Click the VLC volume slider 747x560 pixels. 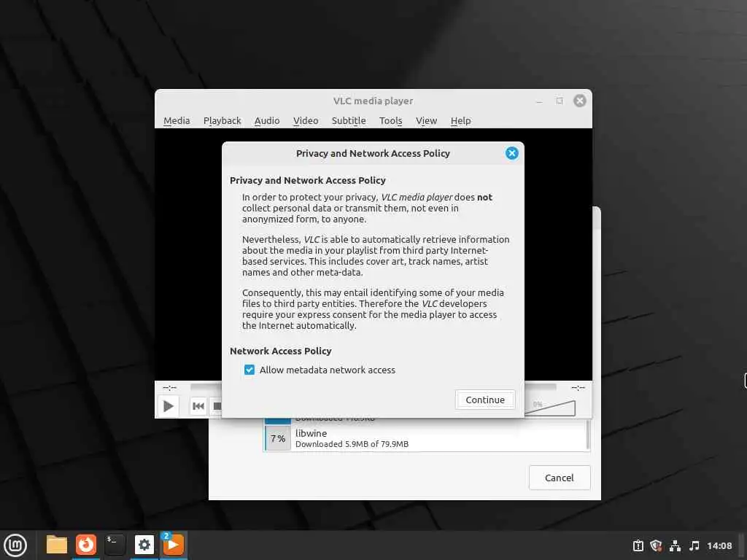pyautogui.click(x=550, y=408)
